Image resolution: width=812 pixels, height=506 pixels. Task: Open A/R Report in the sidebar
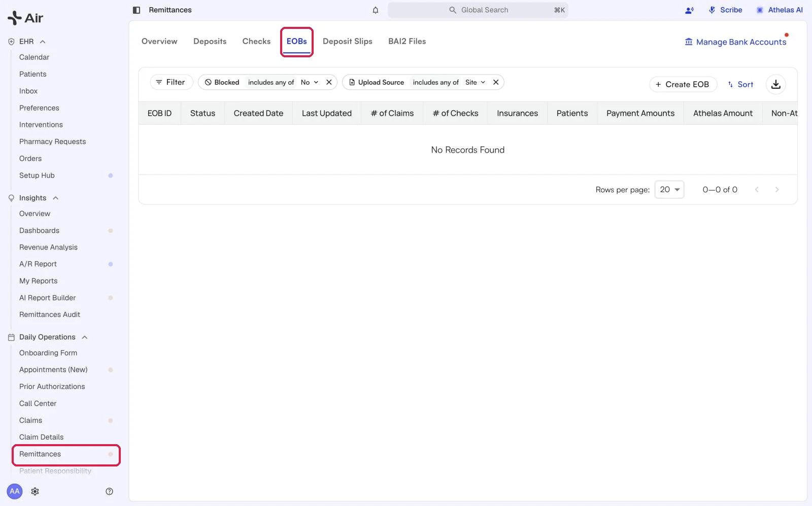[x=38, y=264]
